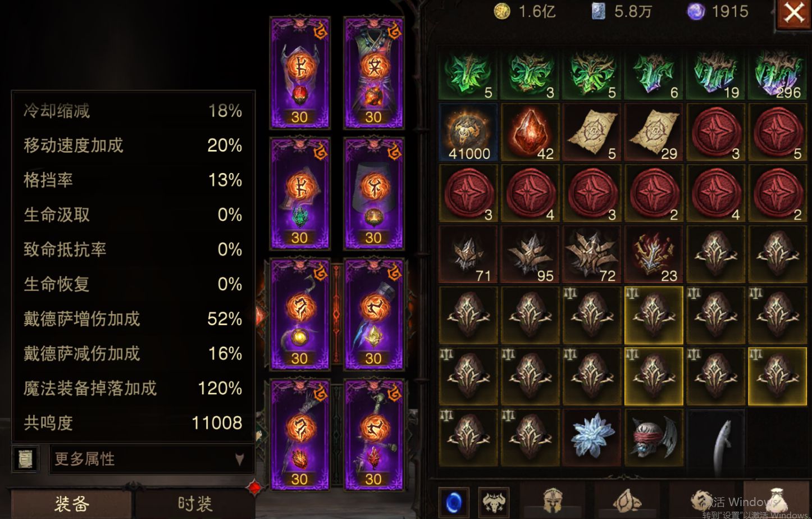Select the red crystal item with count 42

(531, 133)
